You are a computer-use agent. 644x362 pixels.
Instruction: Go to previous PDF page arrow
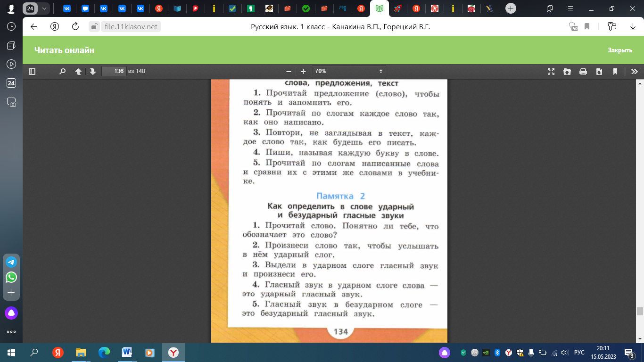78,72
